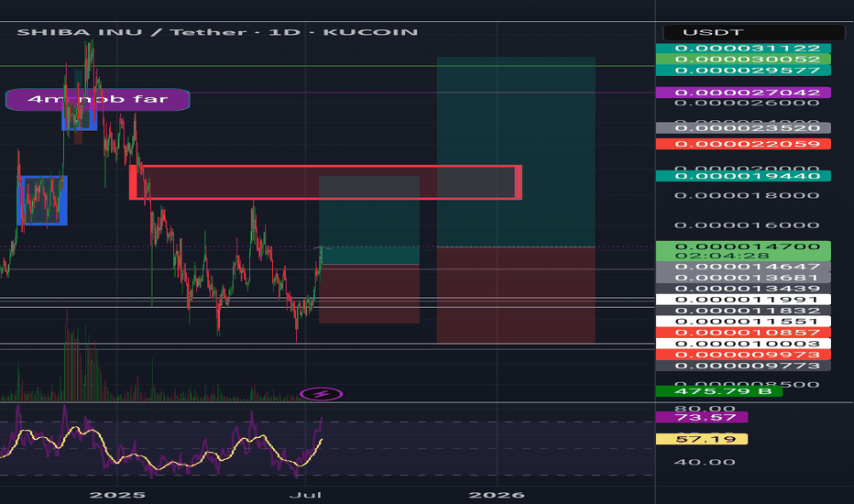
Task: Click the 0.000030052 green price label
Action: 743,59
